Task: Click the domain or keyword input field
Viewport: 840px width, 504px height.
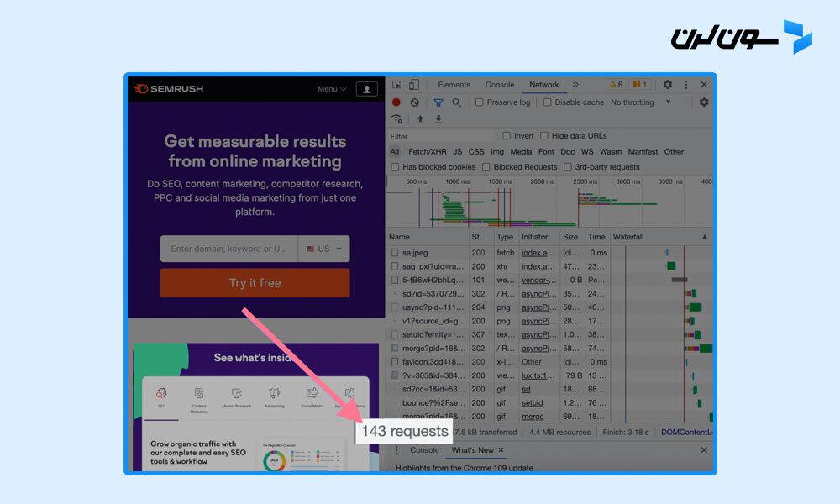Action: tap(229, 249)
